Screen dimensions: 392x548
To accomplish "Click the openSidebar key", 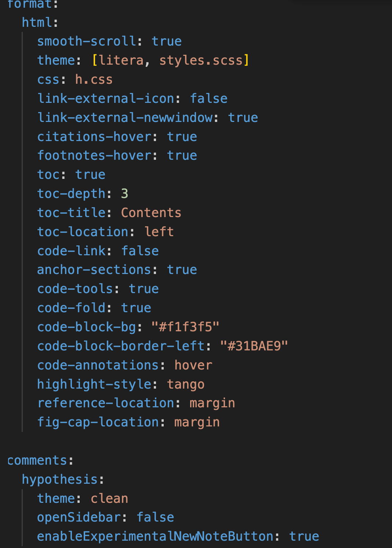I will click(79, 517).
